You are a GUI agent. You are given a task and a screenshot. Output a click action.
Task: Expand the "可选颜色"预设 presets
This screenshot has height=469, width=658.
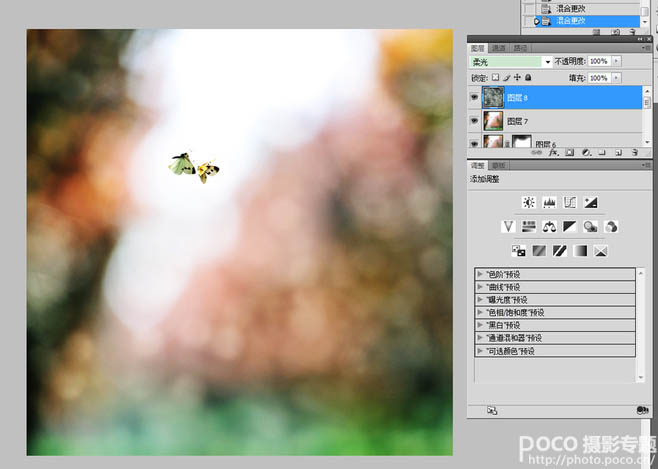point(480,351)
